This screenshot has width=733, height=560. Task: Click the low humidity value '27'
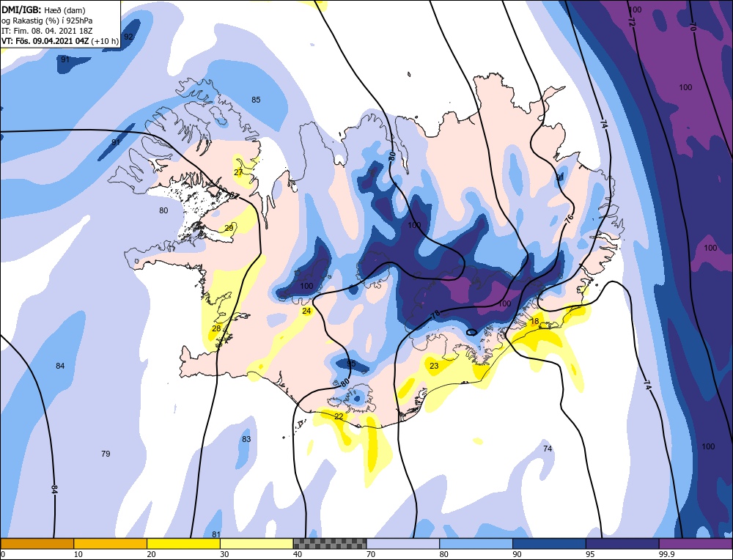pos(238,172)
